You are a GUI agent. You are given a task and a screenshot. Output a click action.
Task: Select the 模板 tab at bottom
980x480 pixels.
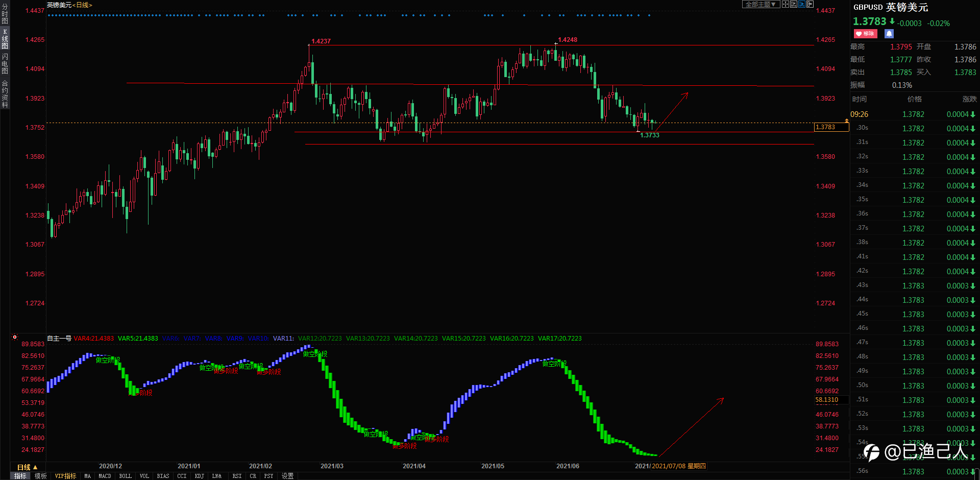point(40,476)
